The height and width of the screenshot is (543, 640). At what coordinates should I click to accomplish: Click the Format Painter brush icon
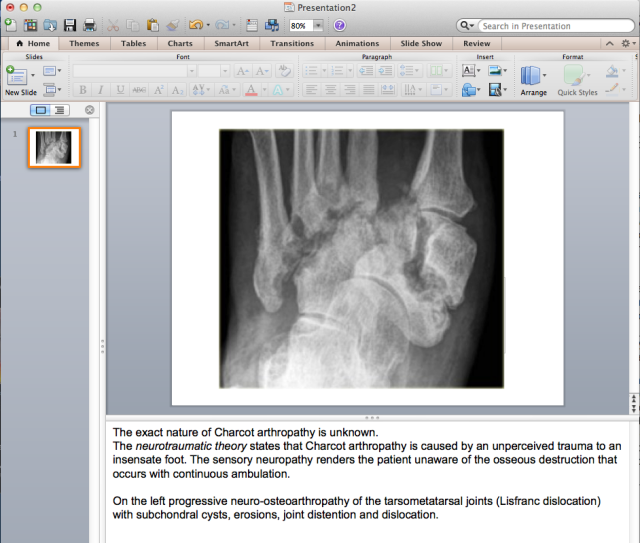[173, 25]
